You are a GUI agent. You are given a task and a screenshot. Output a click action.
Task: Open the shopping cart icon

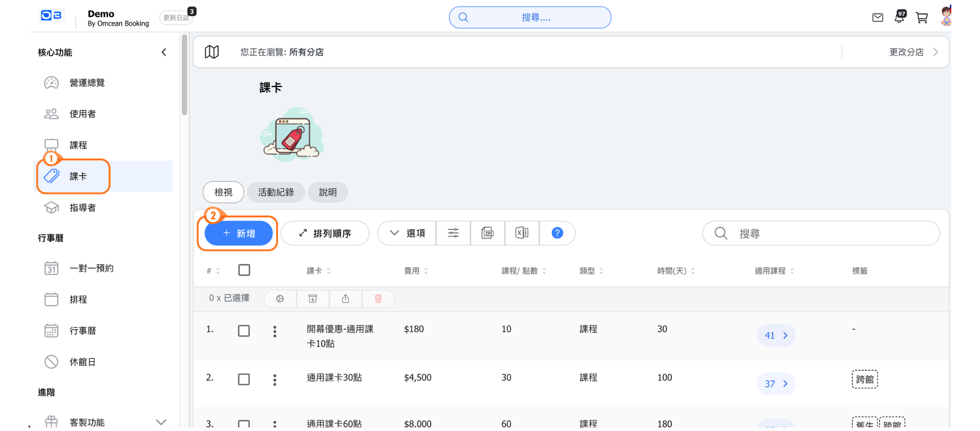point(921,18)
